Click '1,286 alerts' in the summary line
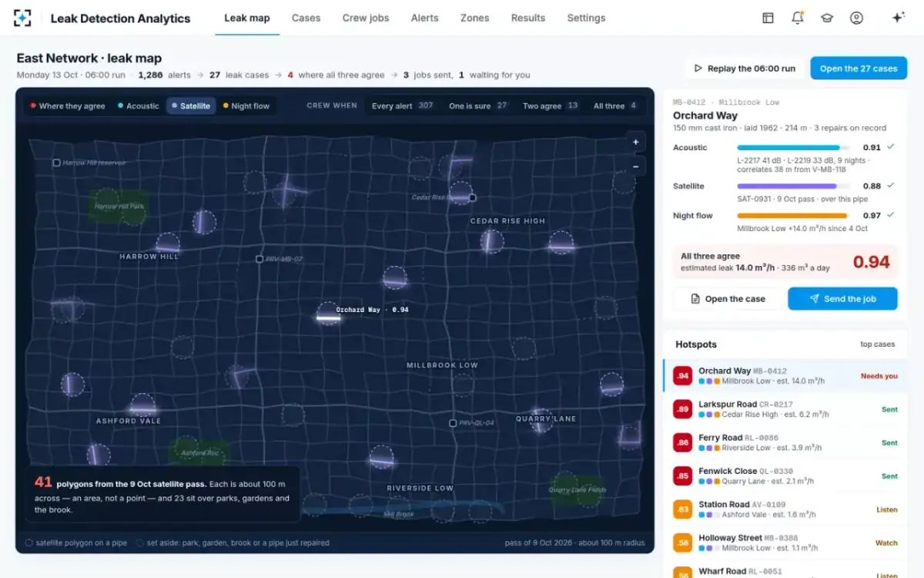The image size is (924, 578). tap(164, 75)
